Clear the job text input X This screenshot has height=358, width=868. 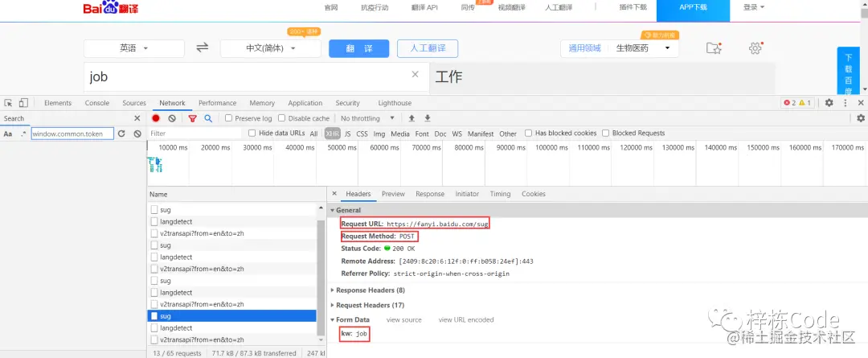tap(416, 74)
